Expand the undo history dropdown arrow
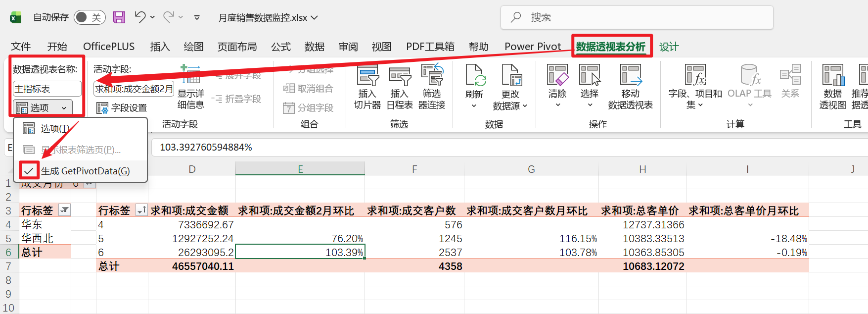The image size is (868, 314). [152, 17]
